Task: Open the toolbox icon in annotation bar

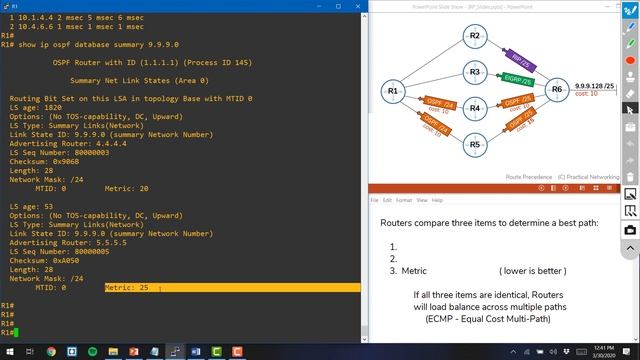Action: [x=630, y=127]
